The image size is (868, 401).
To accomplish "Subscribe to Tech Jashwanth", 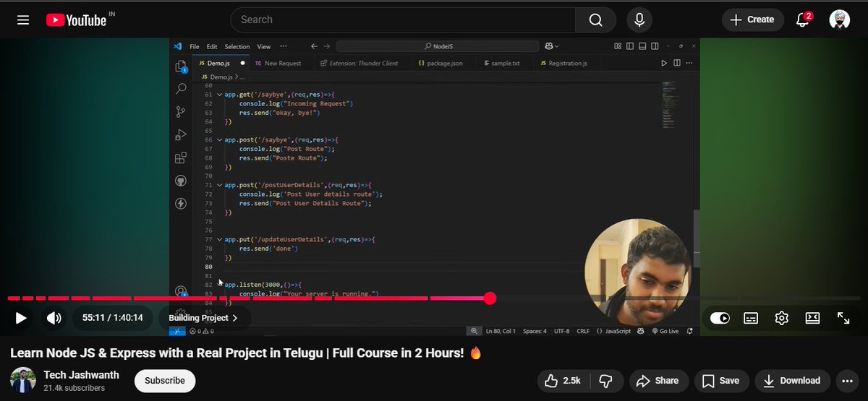I will coord(165,381).
